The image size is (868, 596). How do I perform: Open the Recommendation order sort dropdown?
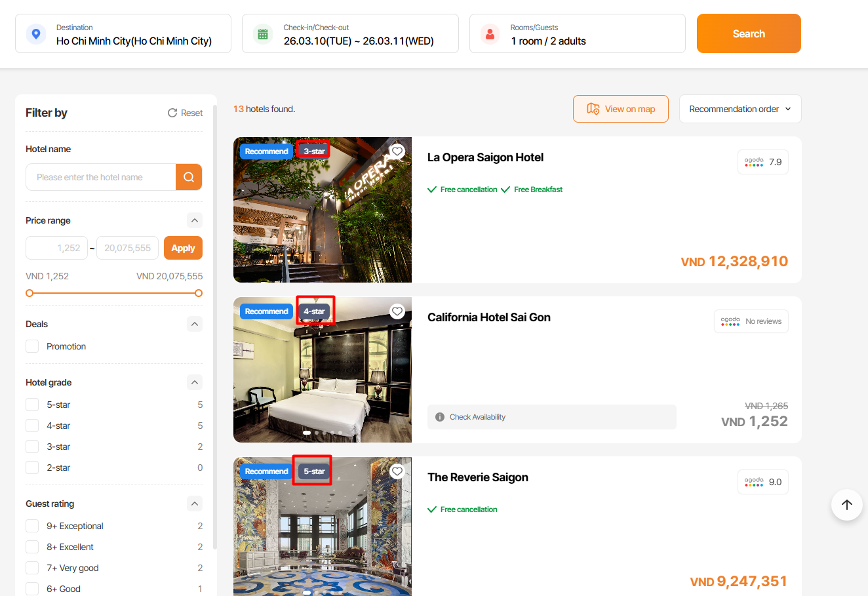[740, 109]
